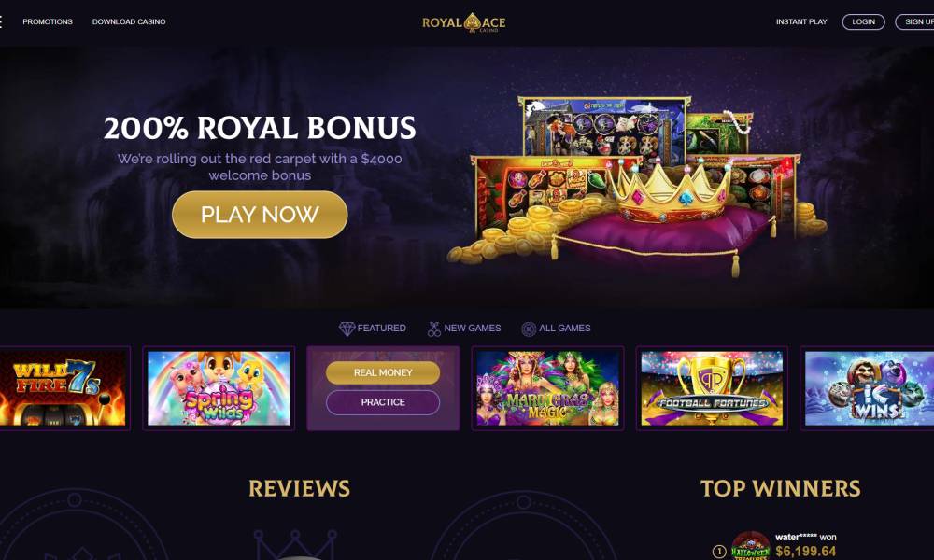
Task: Click the Login button
Action: 863,22
